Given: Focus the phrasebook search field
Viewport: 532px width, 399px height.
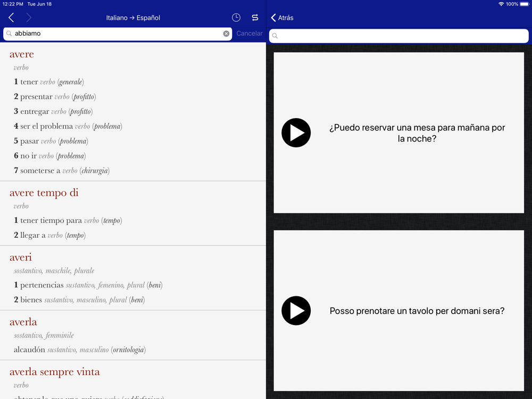Looking at the screenshot, I should [x=398, y=36].
